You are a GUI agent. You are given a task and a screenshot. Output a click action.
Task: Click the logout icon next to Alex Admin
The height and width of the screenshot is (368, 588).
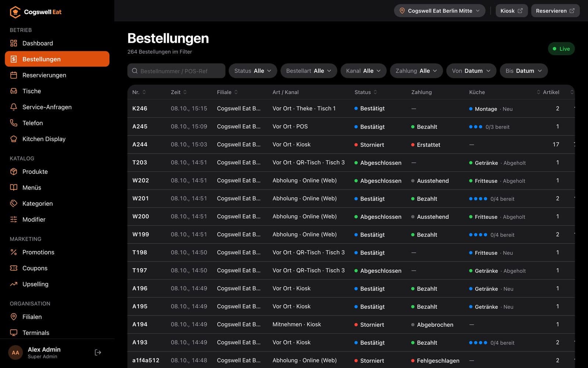click(98, 353)
